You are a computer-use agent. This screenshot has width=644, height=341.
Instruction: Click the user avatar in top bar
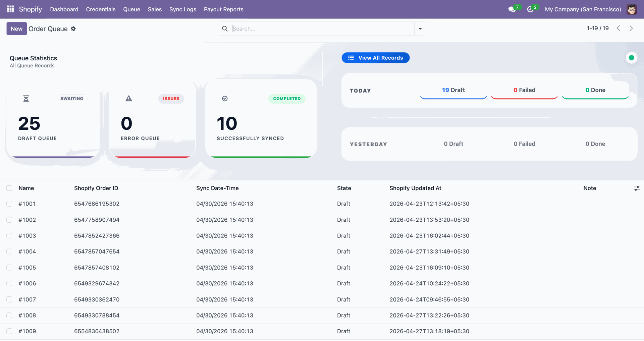tap(632, 9)
